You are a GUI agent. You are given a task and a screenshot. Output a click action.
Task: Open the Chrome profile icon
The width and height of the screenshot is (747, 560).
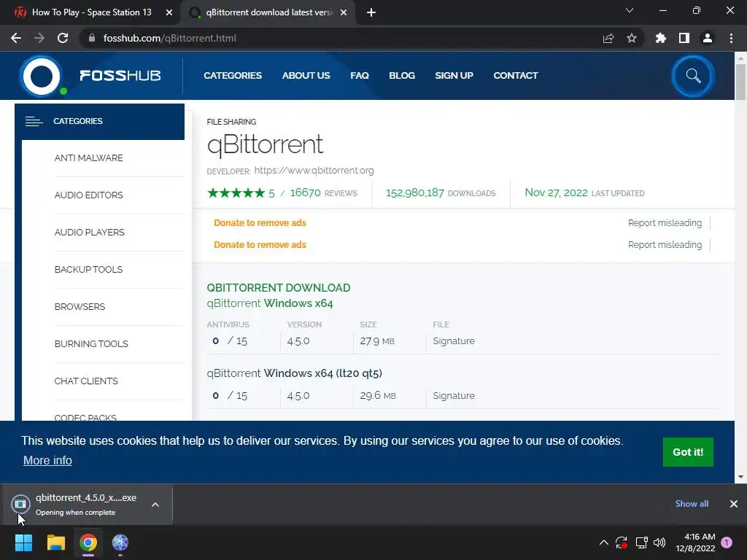coord(708,38)
